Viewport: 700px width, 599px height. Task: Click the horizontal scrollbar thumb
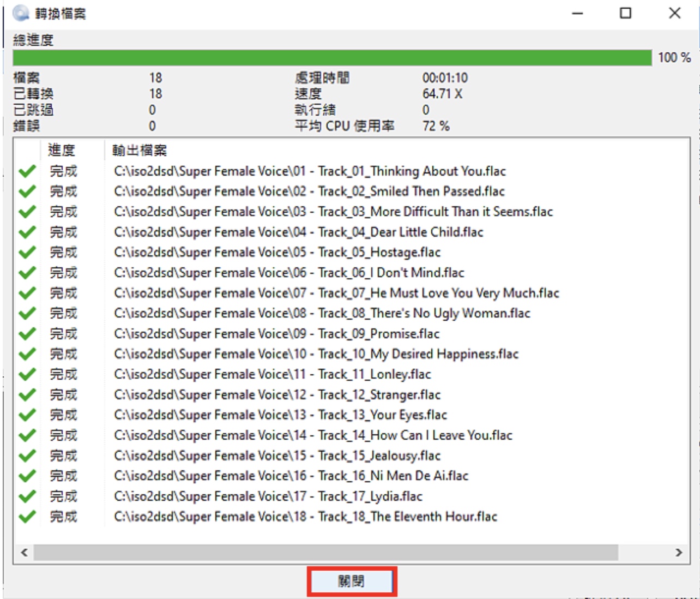325,553
